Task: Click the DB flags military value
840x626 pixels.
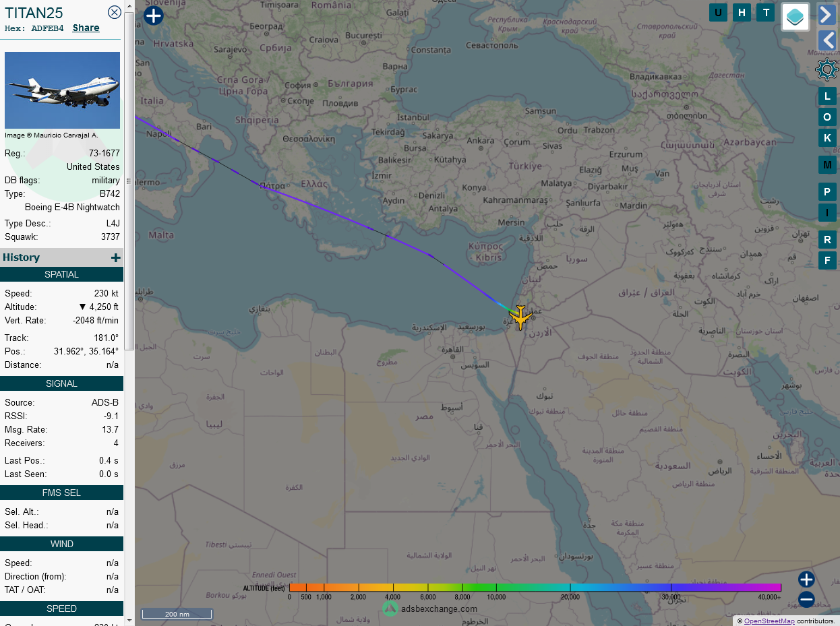Action: tap(106, 181)
